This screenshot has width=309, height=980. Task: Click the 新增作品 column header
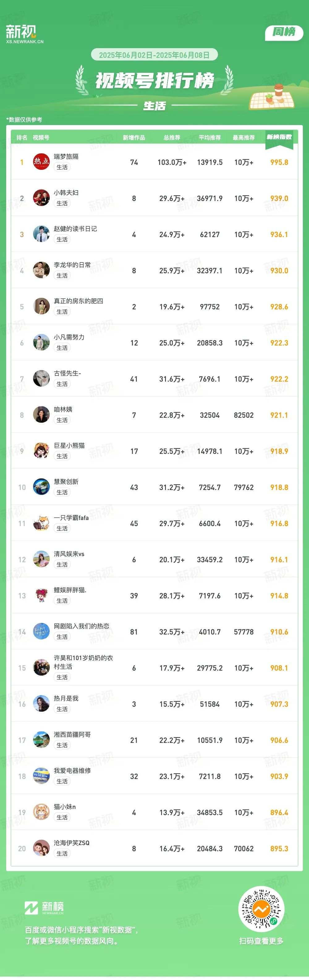pyautogui.click(x=134, y=137)
